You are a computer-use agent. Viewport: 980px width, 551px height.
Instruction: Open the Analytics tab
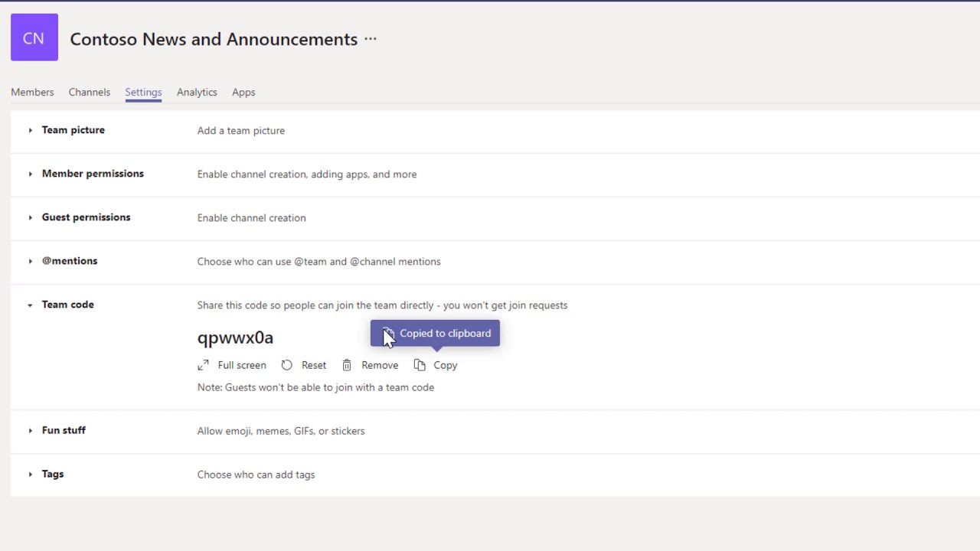coord(197,92)
